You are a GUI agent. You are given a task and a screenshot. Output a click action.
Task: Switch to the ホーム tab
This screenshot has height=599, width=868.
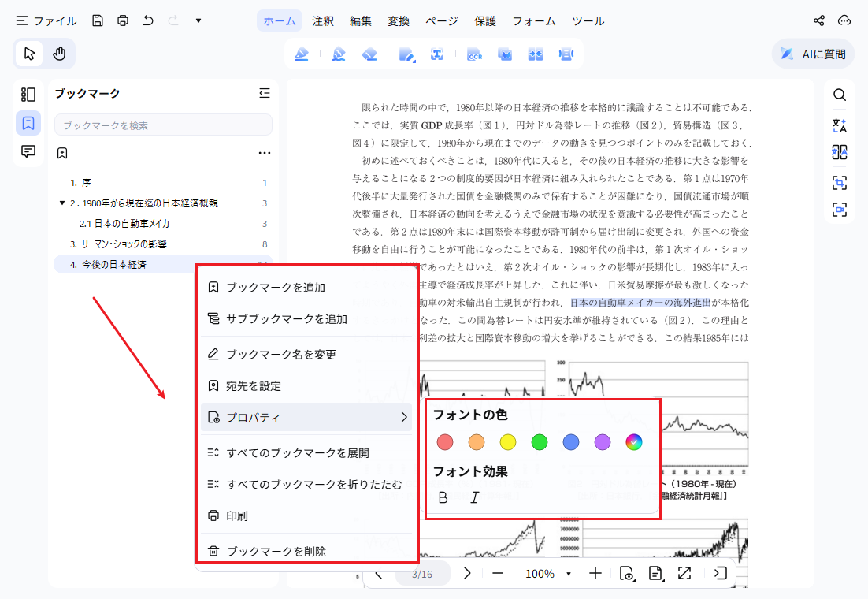(x=280, y=21)
